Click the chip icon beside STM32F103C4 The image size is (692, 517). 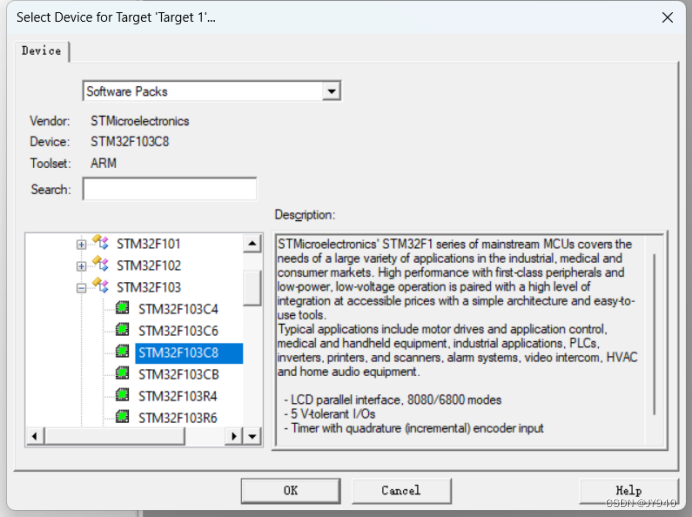[x=122, y=307]
